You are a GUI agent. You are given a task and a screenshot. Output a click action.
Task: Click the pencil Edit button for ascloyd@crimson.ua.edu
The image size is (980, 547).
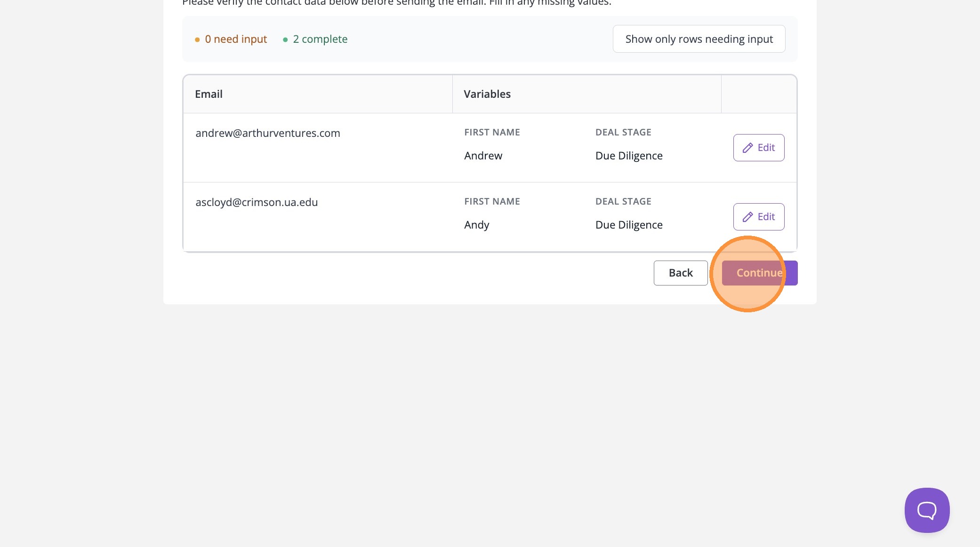tap(758, 217)
